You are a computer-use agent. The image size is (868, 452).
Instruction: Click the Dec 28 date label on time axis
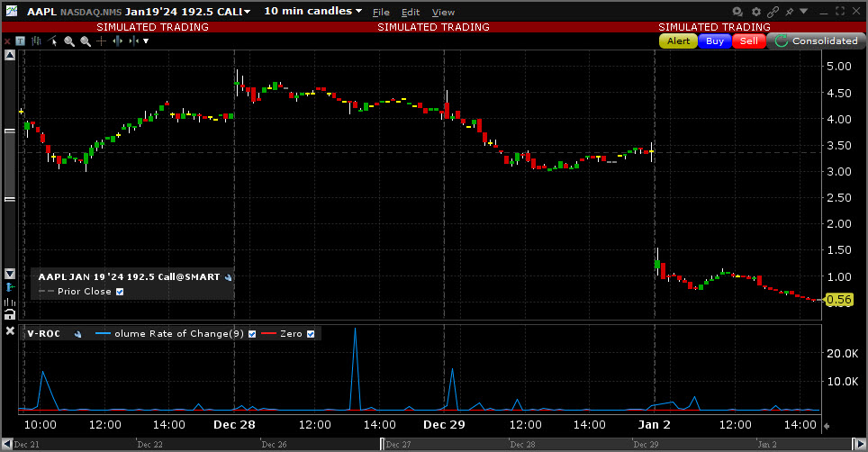(234, 425)
